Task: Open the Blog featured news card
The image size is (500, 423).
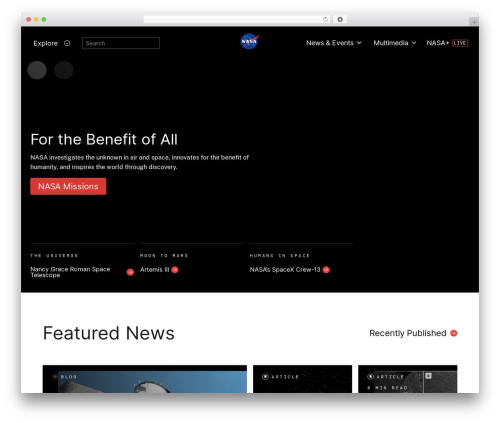Action: coord(145,379)
